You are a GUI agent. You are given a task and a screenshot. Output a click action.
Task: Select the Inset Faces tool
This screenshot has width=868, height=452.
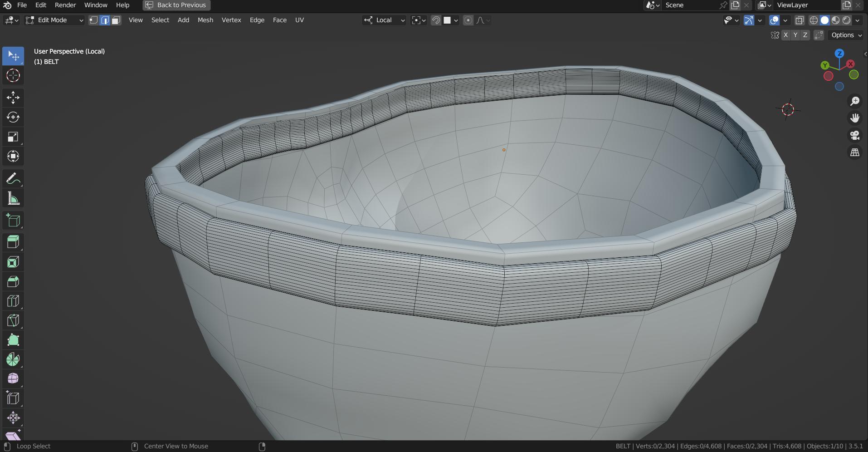13,262
